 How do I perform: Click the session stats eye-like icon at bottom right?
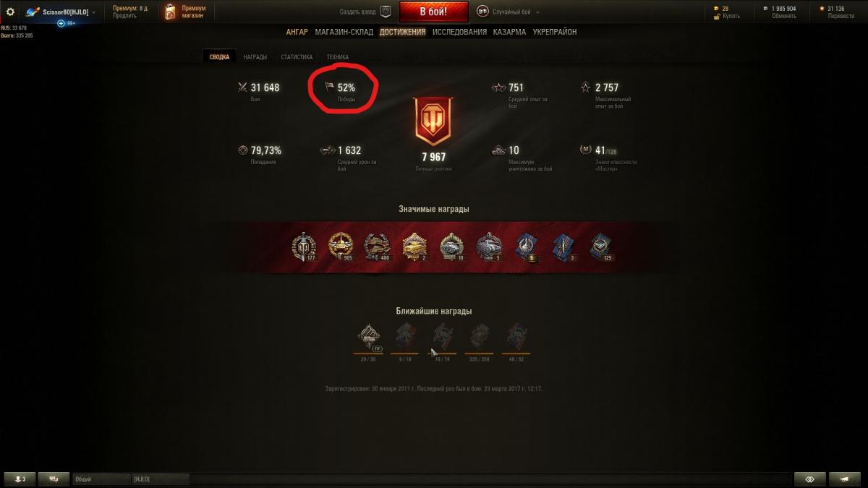coord(809,479)
